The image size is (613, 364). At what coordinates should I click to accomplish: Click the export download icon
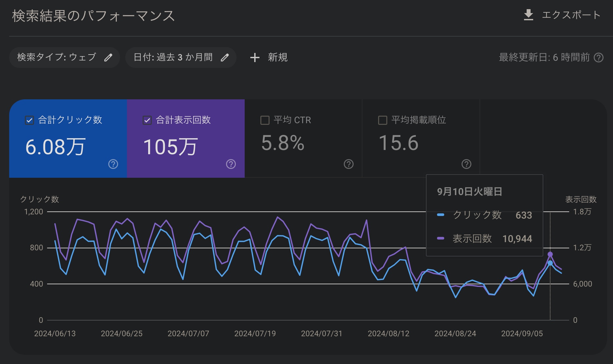(528, 15)
